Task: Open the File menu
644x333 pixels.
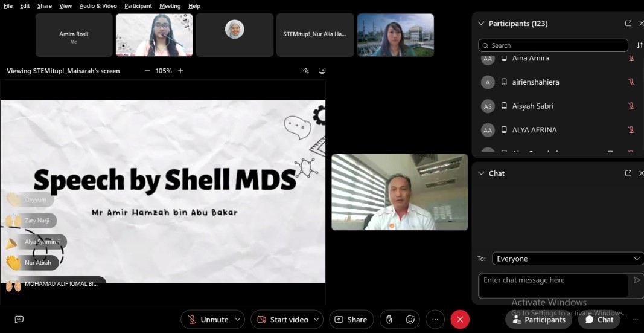Action: pos(8,6)
